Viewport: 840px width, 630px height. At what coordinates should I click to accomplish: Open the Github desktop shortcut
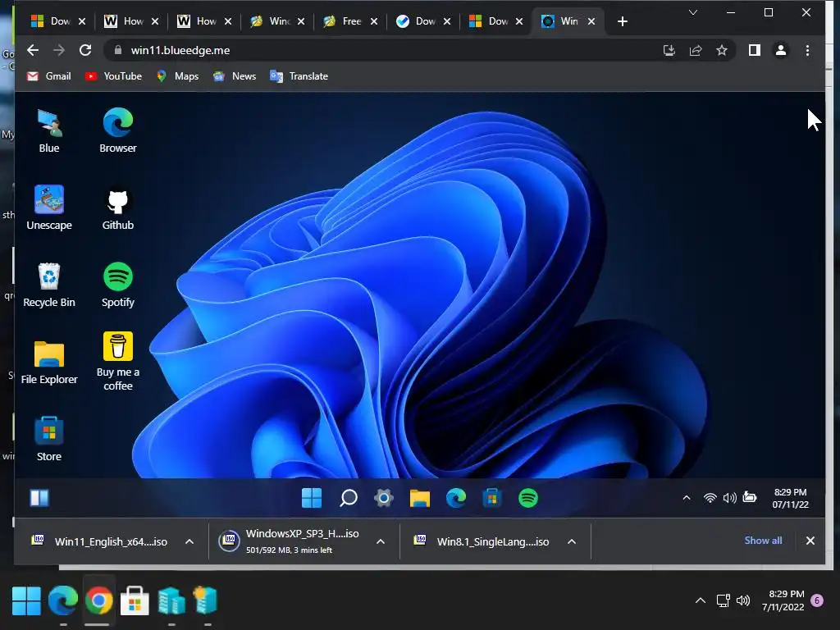pos(118,209)
